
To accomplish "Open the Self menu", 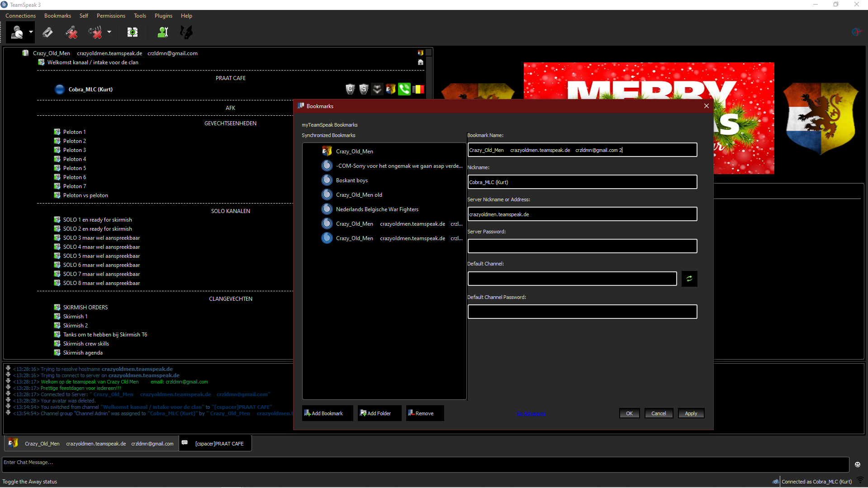I will [84, 16].
